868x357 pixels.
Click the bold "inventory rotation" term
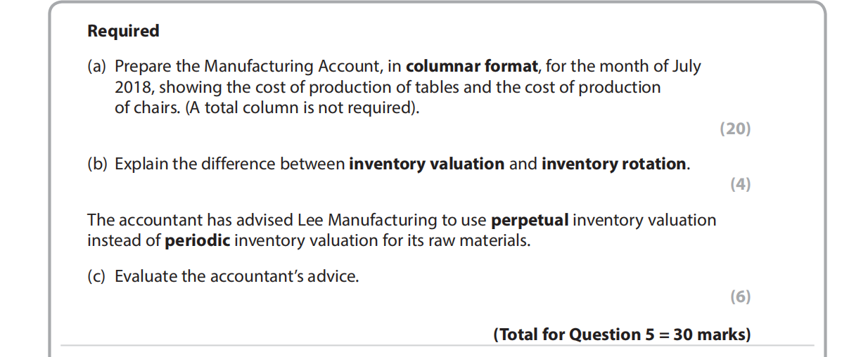pyautogui.click(x=613, y=164)
